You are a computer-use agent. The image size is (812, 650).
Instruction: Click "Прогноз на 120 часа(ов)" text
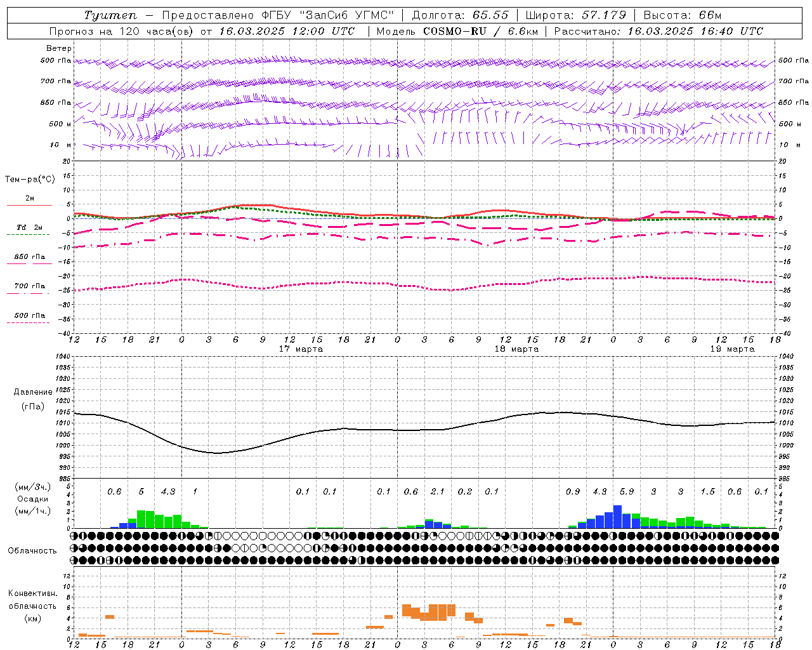pyautogui.click(x=122, y=31)
